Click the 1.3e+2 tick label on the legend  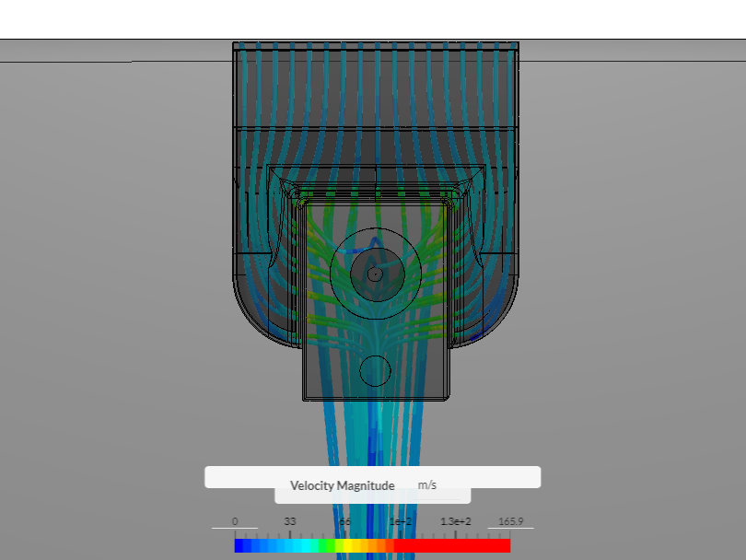(x=455, y=521)
